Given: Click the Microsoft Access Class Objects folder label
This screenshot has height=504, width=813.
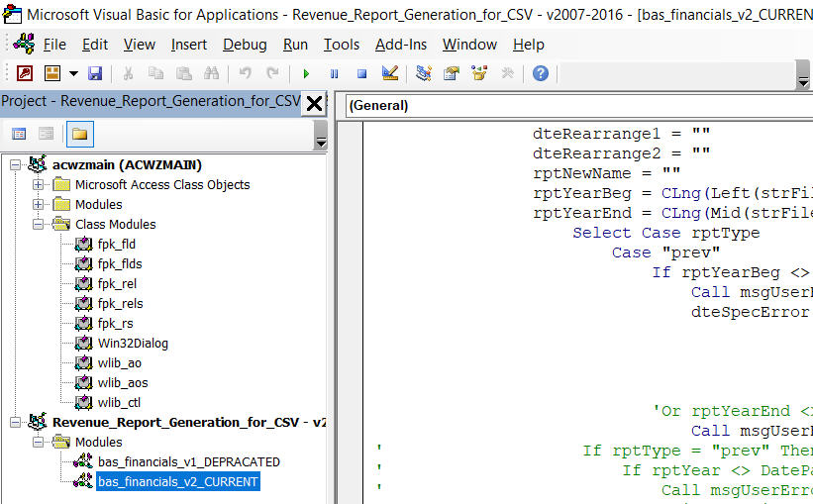Looking at the screenshot, I should tap(162, 184).
